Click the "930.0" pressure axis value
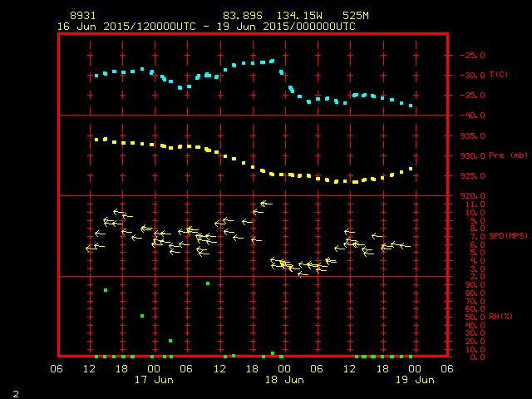Image resolution: width=532 pixels, height=399 pixels. (473, 156)
